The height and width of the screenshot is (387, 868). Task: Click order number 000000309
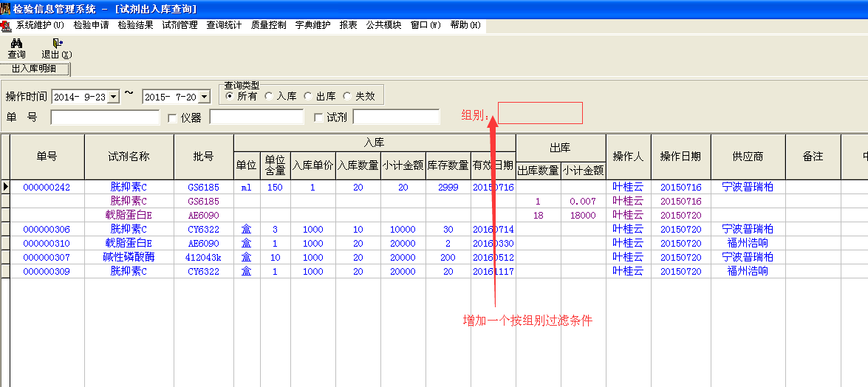47,271
